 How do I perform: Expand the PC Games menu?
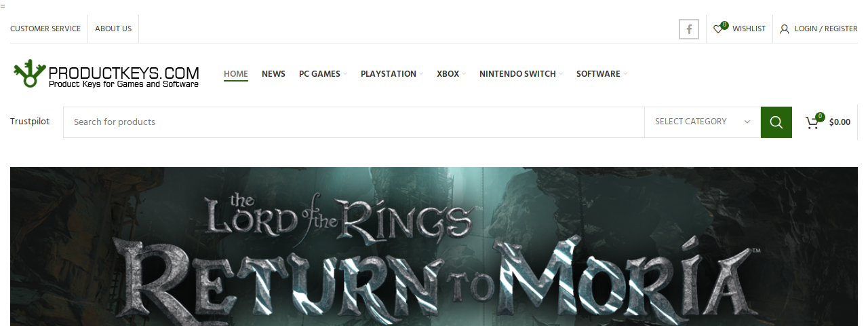(323, 74)
